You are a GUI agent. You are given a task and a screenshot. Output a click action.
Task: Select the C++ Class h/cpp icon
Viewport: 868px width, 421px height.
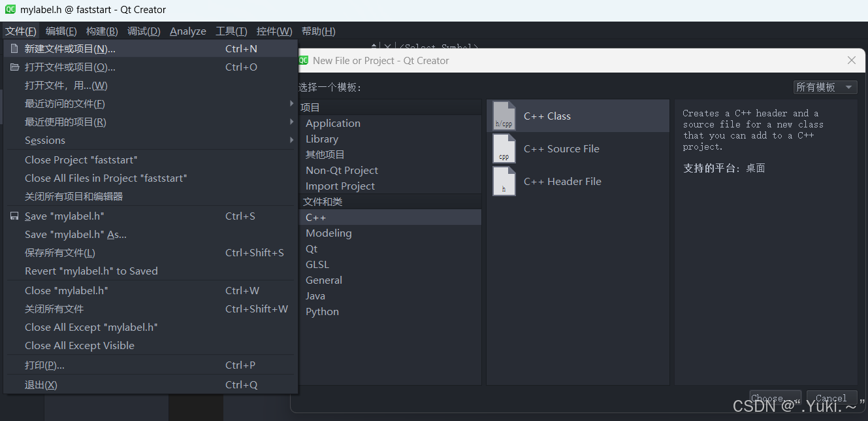tap(504, 116)
